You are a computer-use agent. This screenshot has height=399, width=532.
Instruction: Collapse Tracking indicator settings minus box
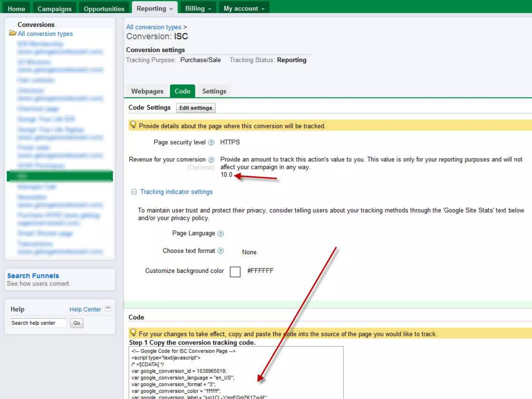coord(134,192)
